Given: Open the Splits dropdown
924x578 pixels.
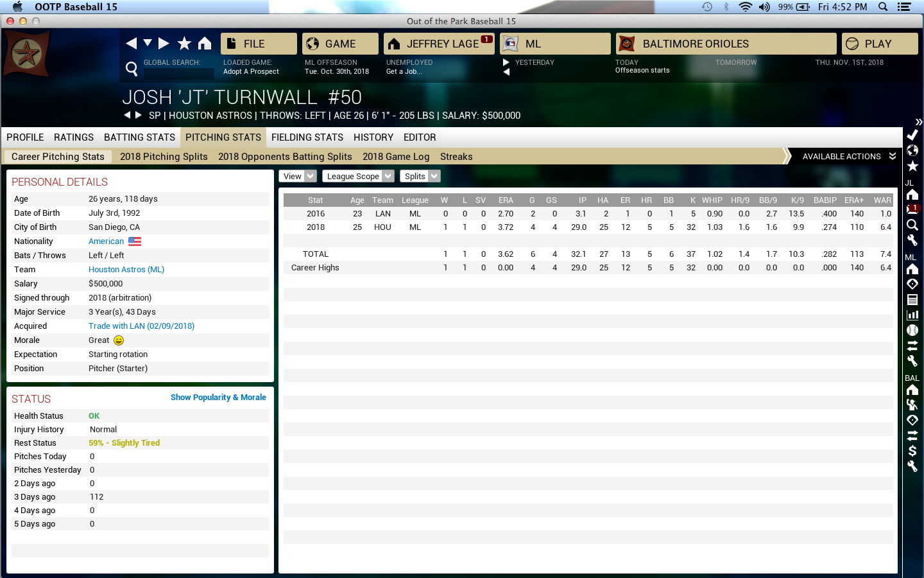Looking at the screenshot, I should 420,176.
